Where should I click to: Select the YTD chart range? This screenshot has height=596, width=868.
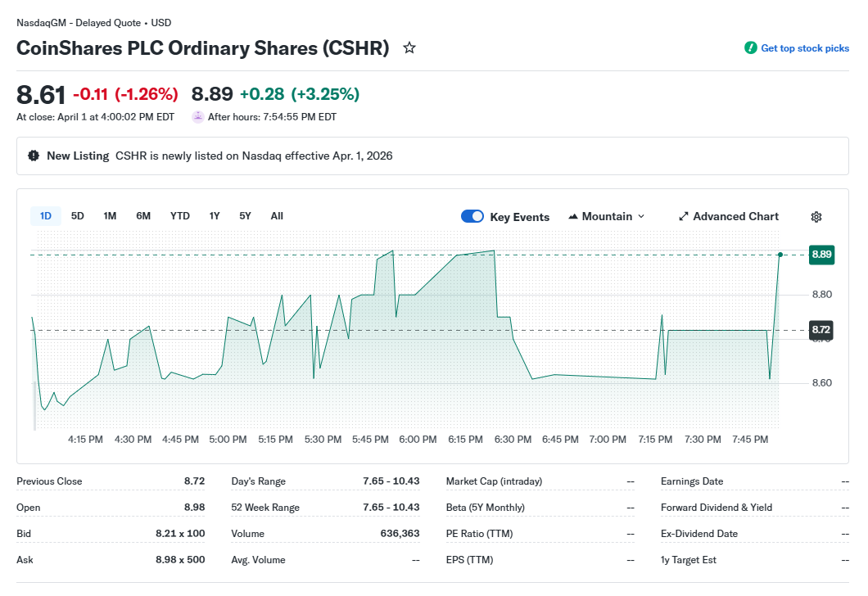click(180, 216)
